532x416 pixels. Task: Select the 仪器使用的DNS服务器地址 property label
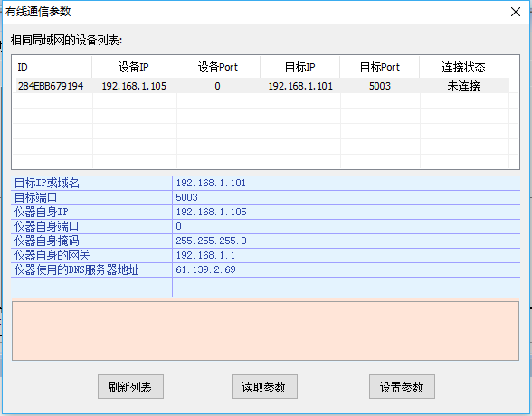coord(91,269)
